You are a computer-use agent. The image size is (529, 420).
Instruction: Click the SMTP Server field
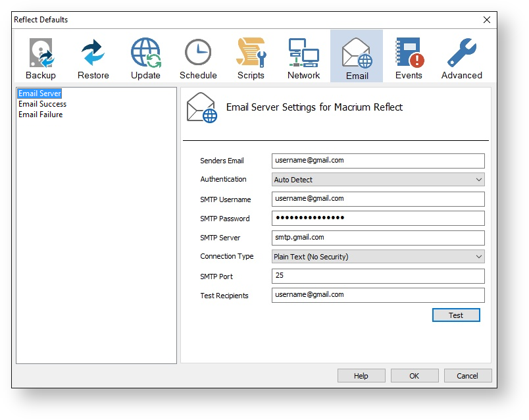[378, 238]
